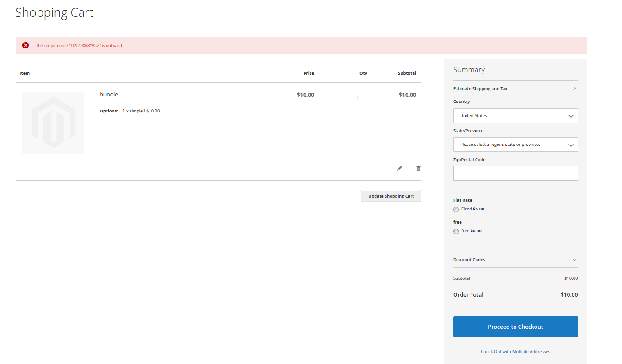
Task: Expand the Discount Codes section
Action: pyautogui.click(x=515, y=260)
